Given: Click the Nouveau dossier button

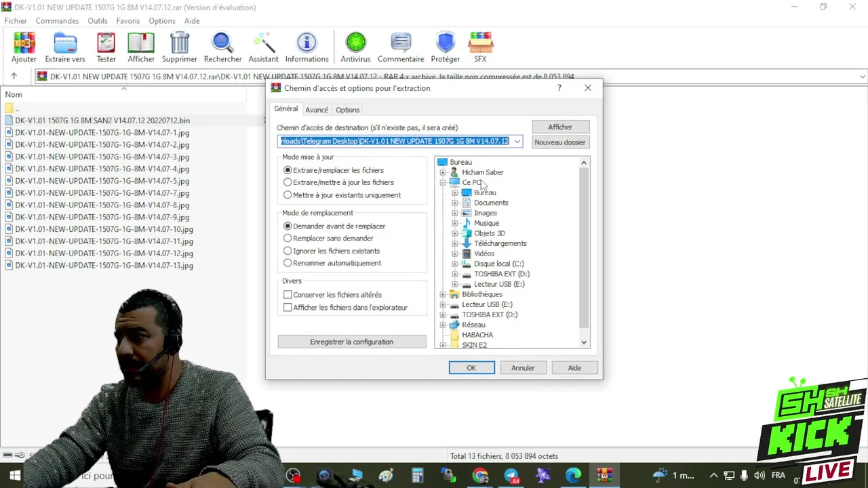Looking at the screenshot, I should 560,142.
